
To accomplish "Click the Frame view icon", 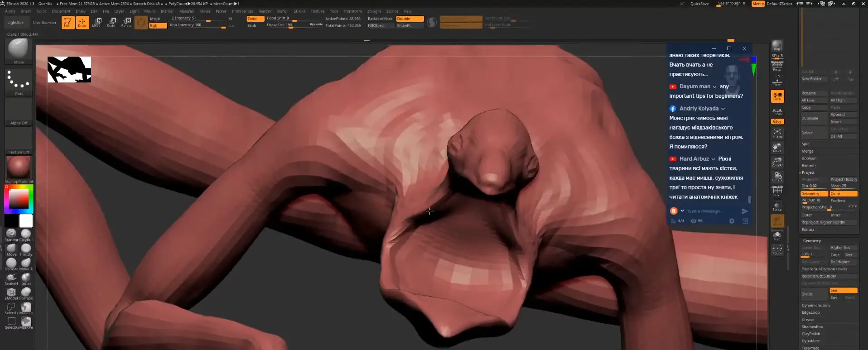I will [777, 133].
